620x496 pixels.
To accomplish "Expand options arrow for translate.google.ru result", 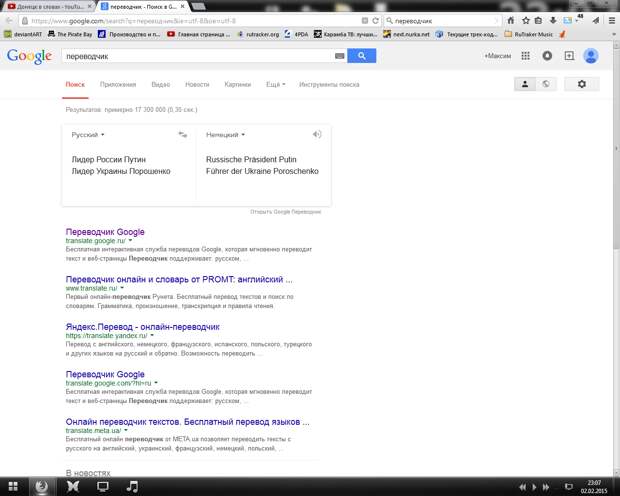I will (130, 240).
